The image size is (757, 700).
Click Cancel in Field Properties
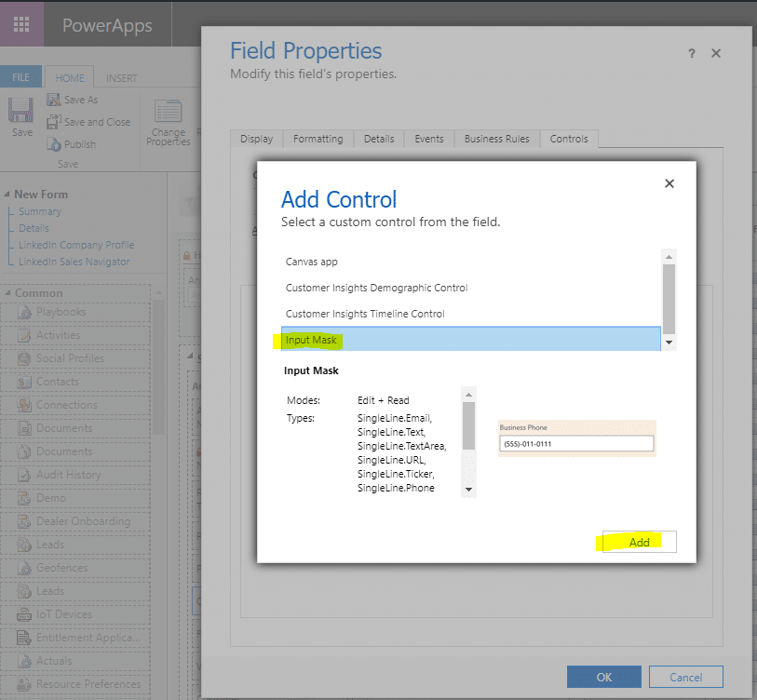pos(685,677)
